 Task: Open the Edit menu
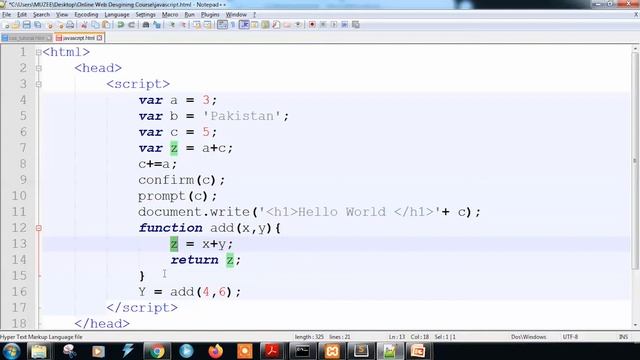point(22,14)
